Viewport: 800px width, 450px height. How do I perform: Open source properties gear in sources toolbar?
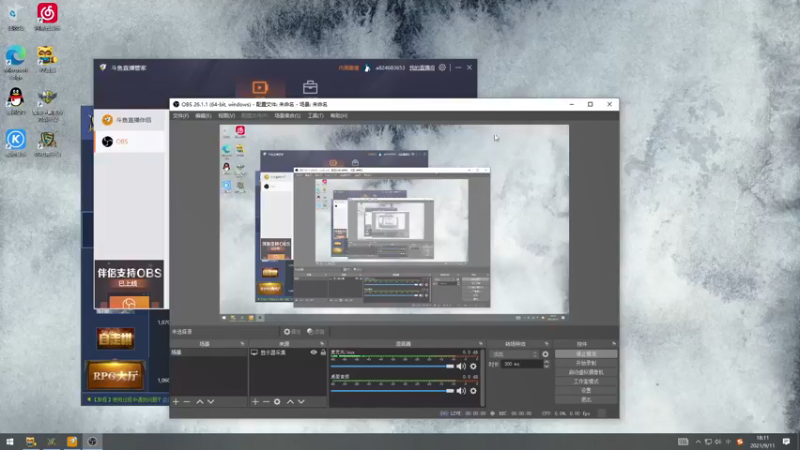(277, 402)
